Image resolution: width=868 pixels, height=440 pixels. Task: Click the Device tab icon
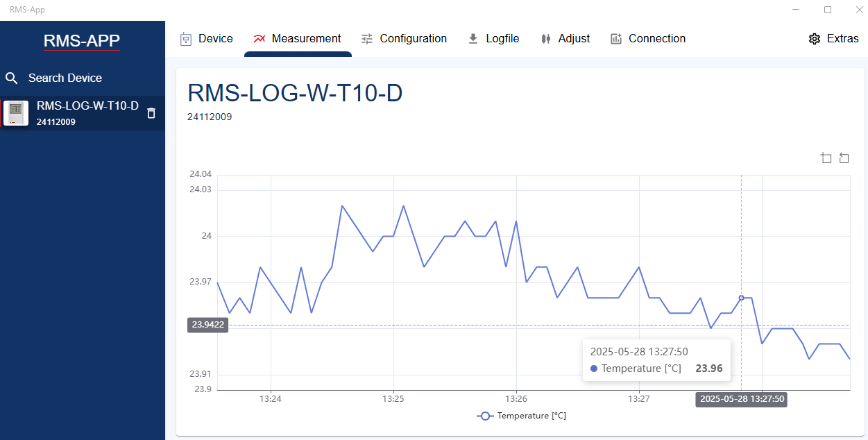185,39
